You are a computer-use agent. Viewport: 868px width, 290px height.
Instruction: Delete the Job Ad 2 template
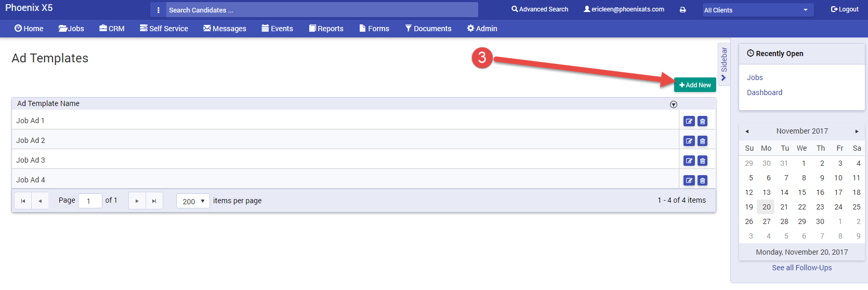point(703,141)
